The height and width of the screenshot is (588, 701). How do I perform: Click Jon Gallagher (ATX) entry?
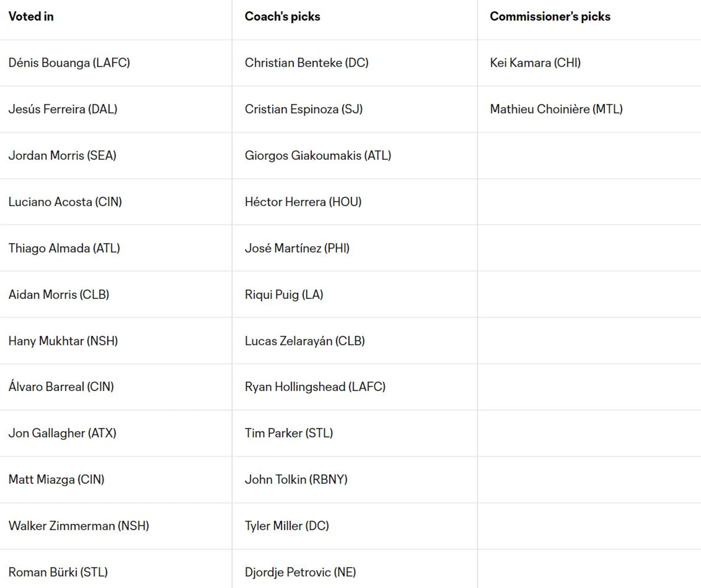pos(62,433)
